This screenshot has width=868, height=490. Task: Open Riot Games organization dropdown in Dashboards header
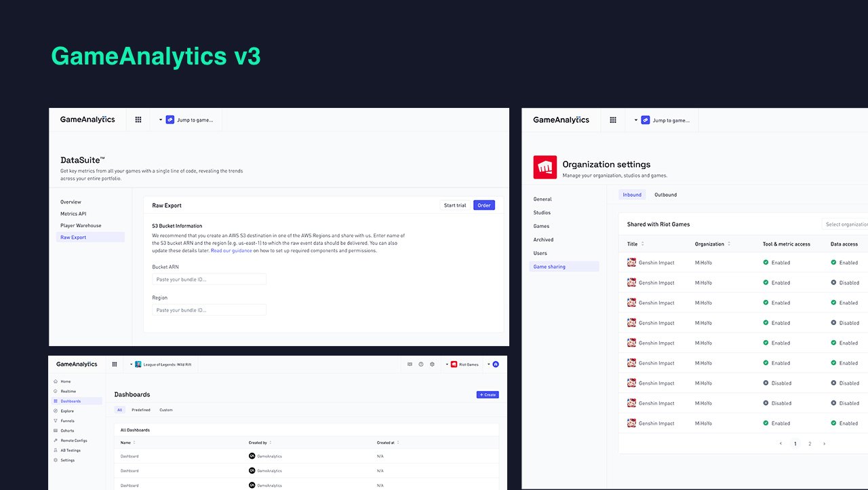tap(463, 364)
